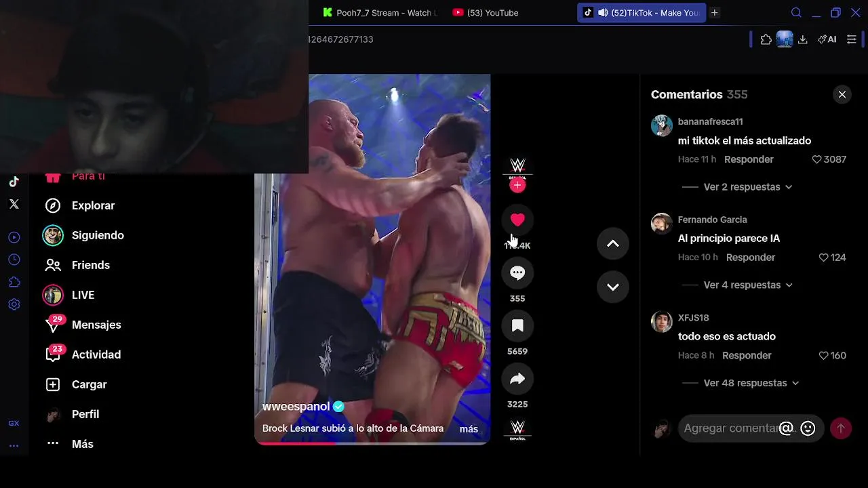Go to next video arrow

pyautogui.click(x=612, y=287)
